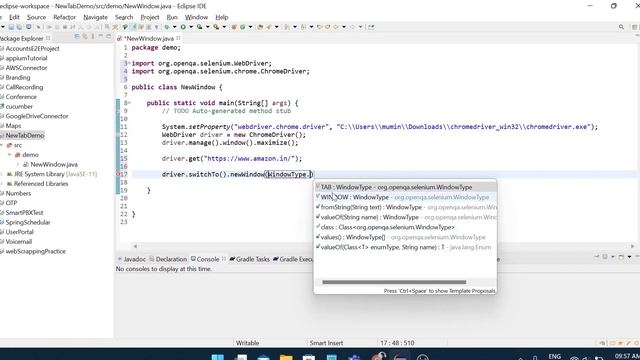Open dropdown next to New Java Class icon
Viewport: 640px width, 360px height.
[250, 27]
